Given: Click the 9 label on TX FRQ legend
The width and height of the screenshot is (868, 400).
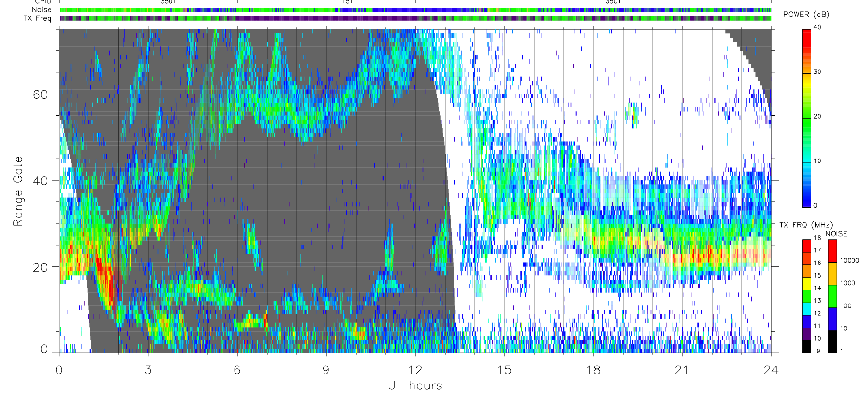Looking at the screenshot, I should 818,352.
